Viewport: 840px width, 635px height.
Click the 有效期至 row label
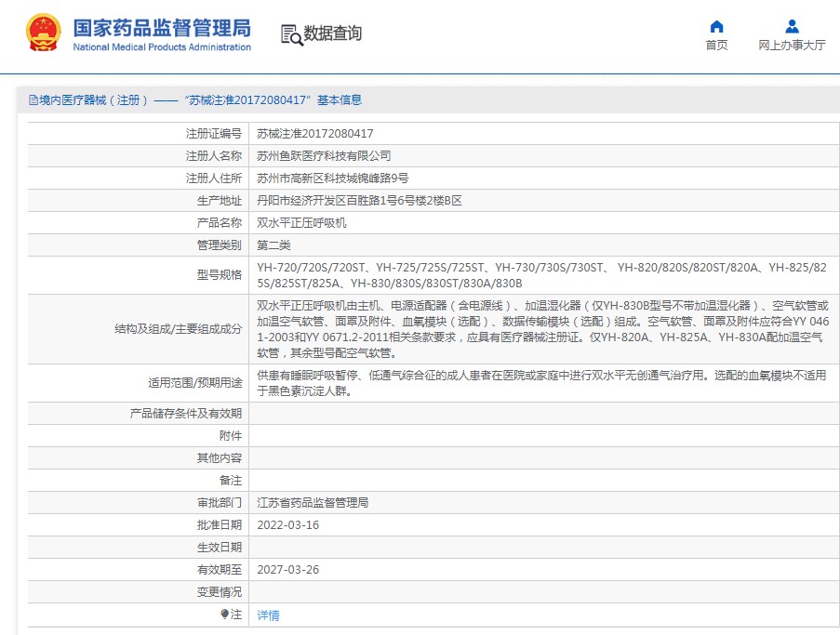tap(220, 570)
